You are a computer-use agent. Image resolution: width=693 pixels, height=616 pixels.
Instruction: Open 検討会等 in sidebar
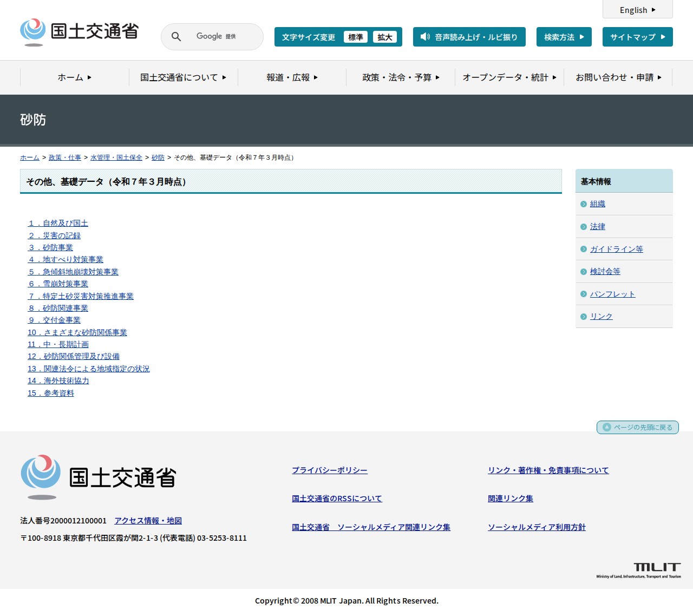605,272
